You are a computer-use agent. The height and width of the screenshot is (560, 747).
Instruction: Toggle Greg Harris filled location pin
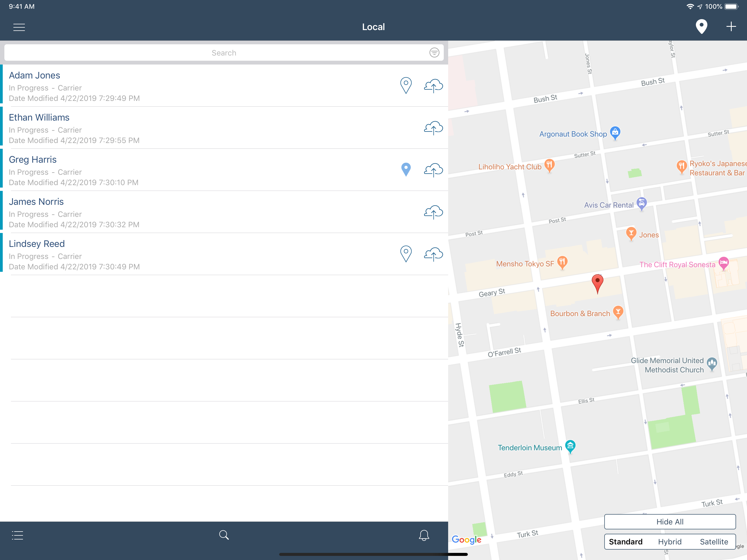coord(406,170)
